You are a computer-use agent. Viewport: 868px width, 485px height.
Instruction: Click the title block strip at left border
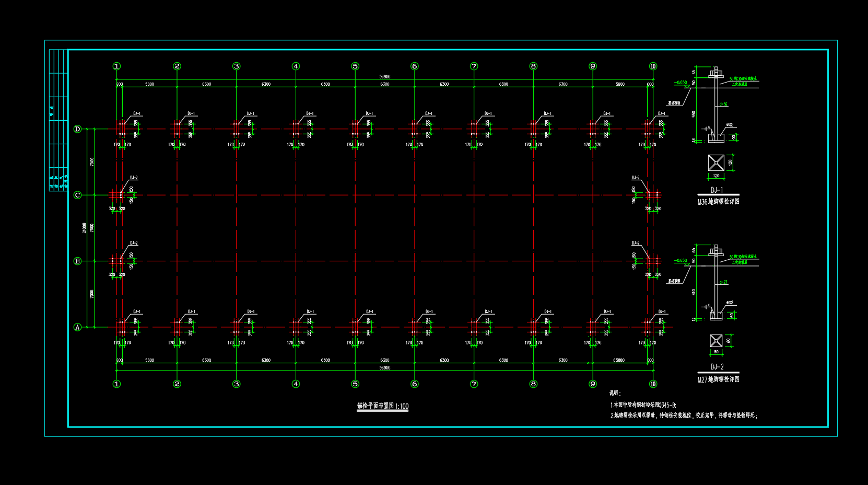coord(58,120)
